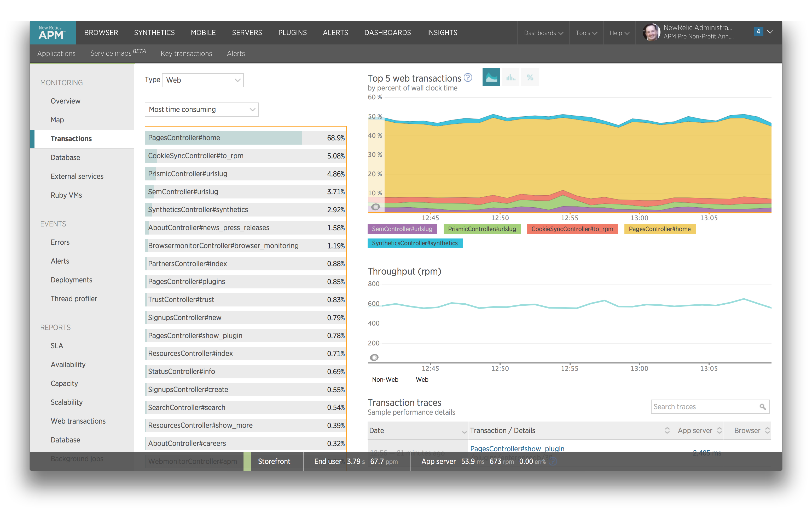Select TrustController#trust transaction row

(x=246, y=299)
